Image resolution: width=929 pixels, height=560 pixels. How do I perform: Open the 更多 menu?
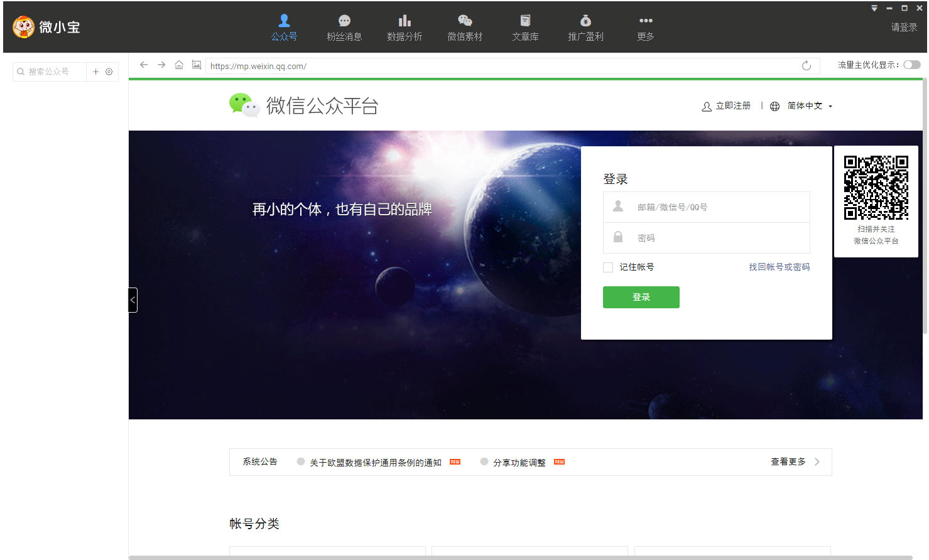[645, 28]
